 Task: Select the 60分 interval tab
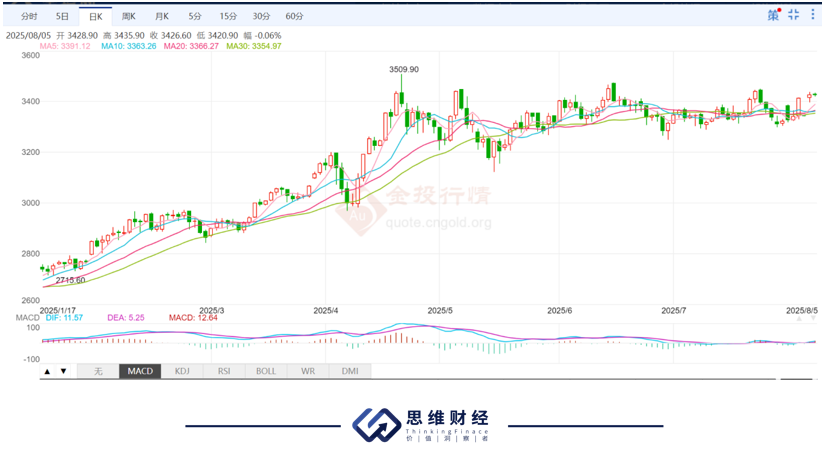coord(294,17)
